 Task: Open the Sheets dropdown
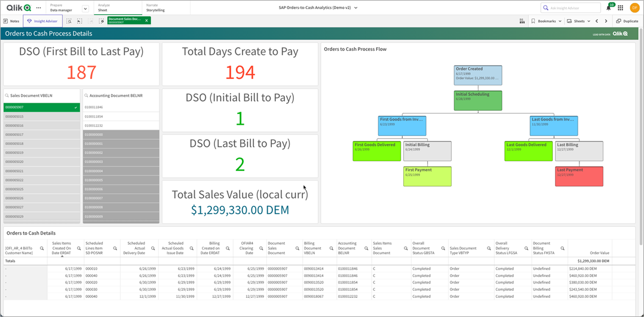pos(578,21)
